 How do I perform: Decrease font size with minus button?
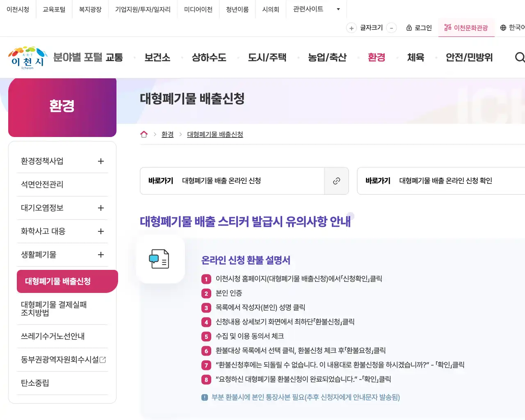point(392,28)
